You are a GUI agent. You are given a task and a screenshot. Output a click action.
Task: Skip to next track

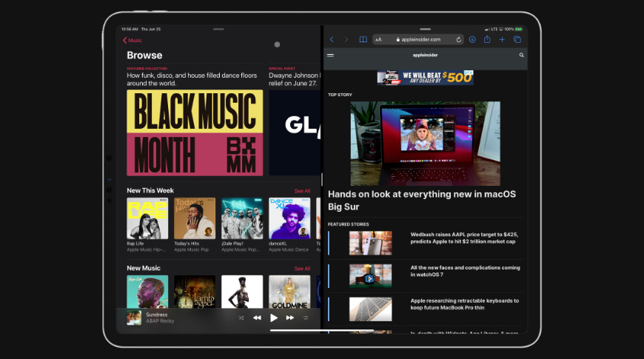pos(290,318)
